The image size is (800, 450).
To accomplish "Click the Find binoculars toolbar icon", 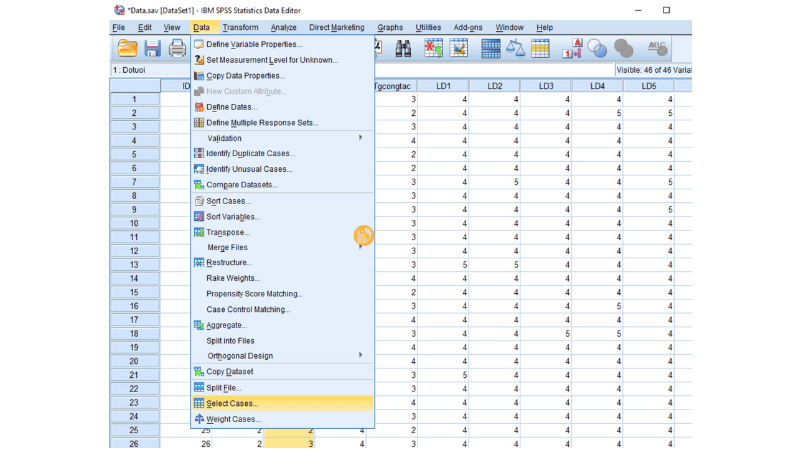I will 405,48.
